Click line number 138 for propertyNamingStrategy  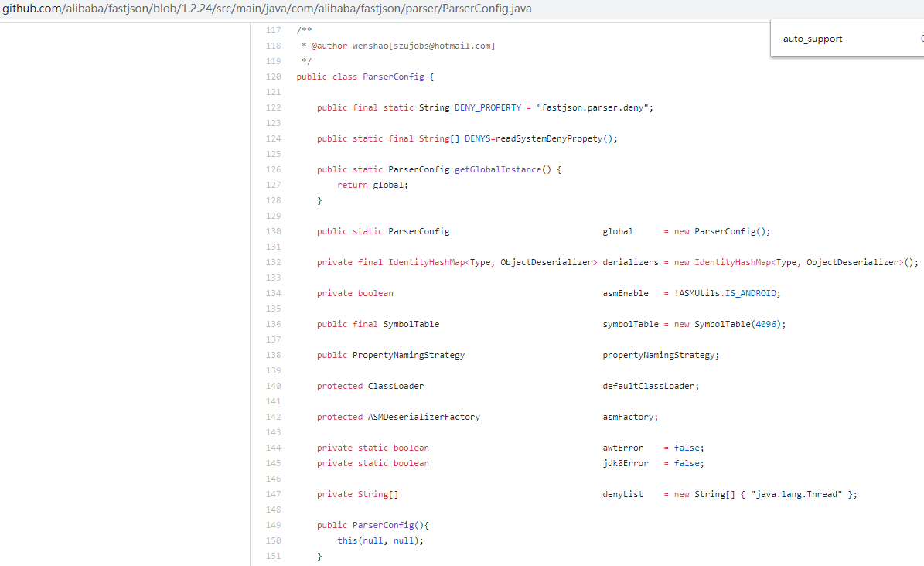(273, 355)
